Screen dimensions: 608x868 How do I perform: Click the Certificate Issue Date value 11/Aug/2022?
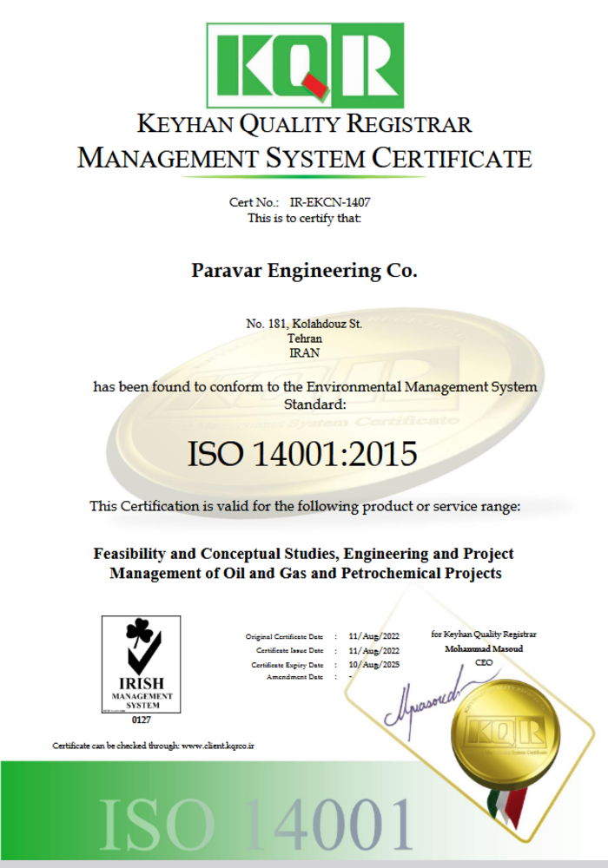(x=373, y=651)
